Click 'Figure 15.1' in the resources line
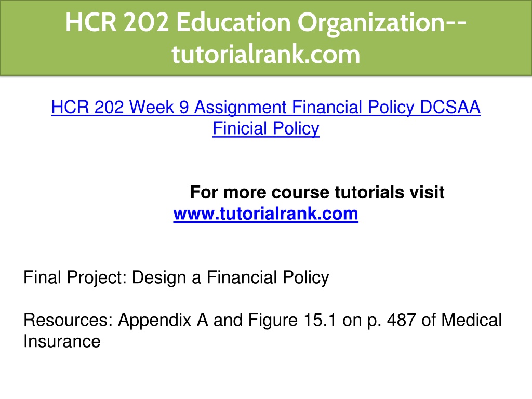 point(292,320)
